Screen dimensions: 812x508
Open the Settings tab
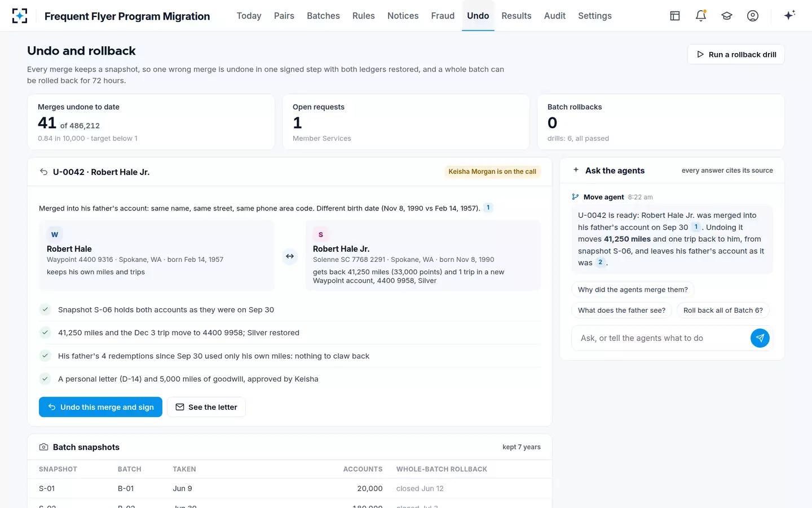(595, 16)
